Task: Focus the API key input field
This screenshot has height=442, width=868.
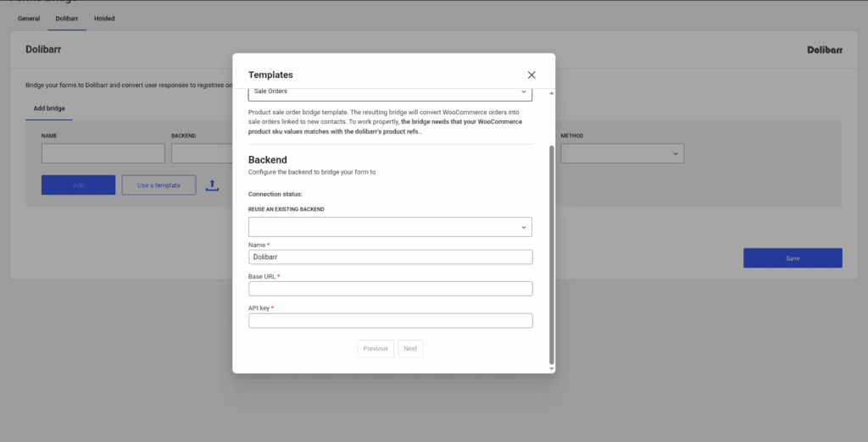Action: pos(390,320)
